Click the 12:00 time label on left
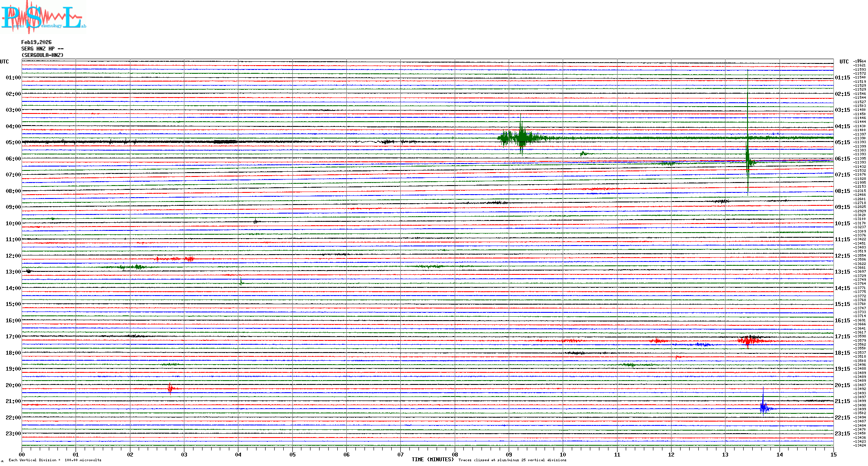The image size is (868, 466). pos(13,256)
